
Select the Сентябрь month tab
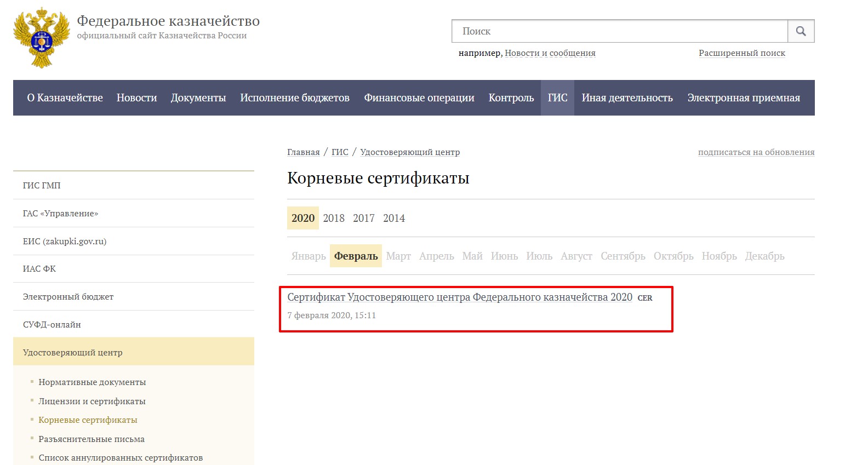623,256
